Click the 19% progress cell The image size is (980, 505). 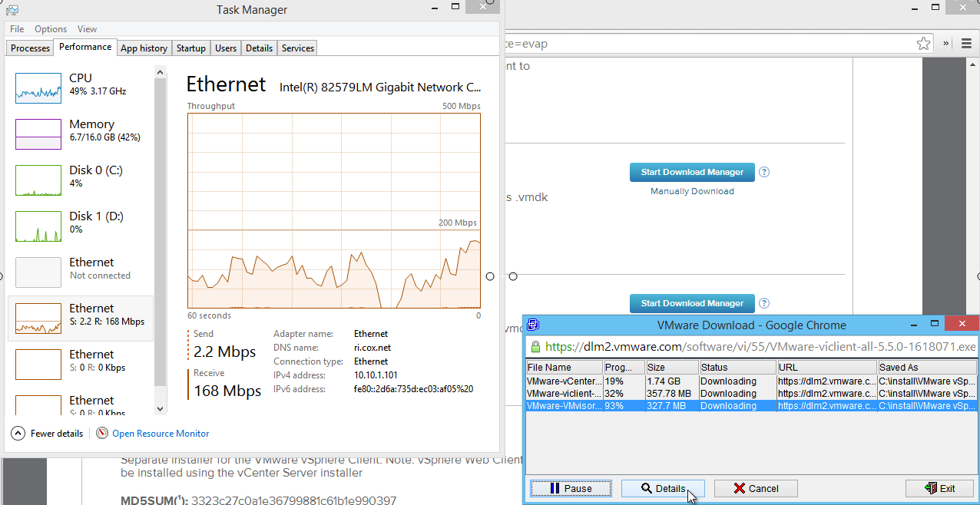(624, 381)
